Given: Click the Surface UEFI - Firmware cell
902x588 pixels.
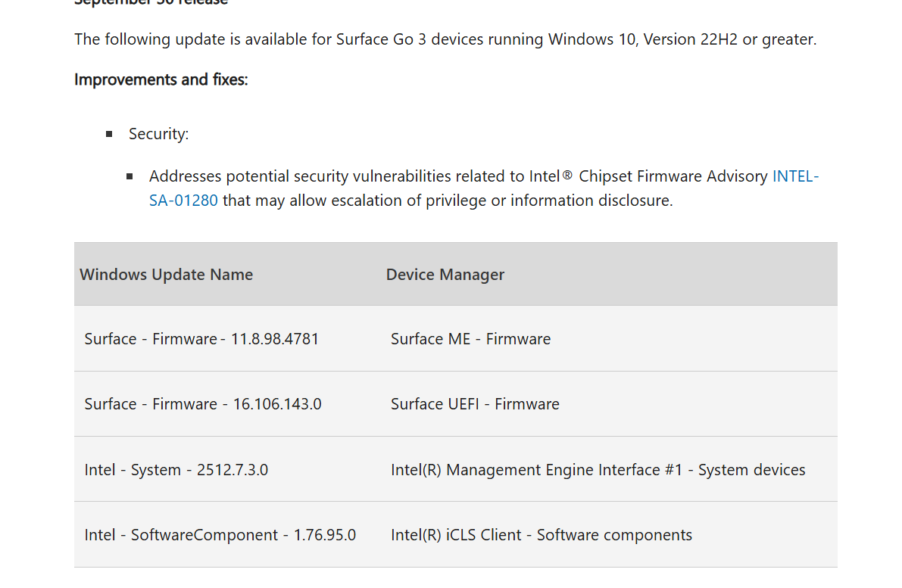Looking at the screenshot, I should click(475, 404).
